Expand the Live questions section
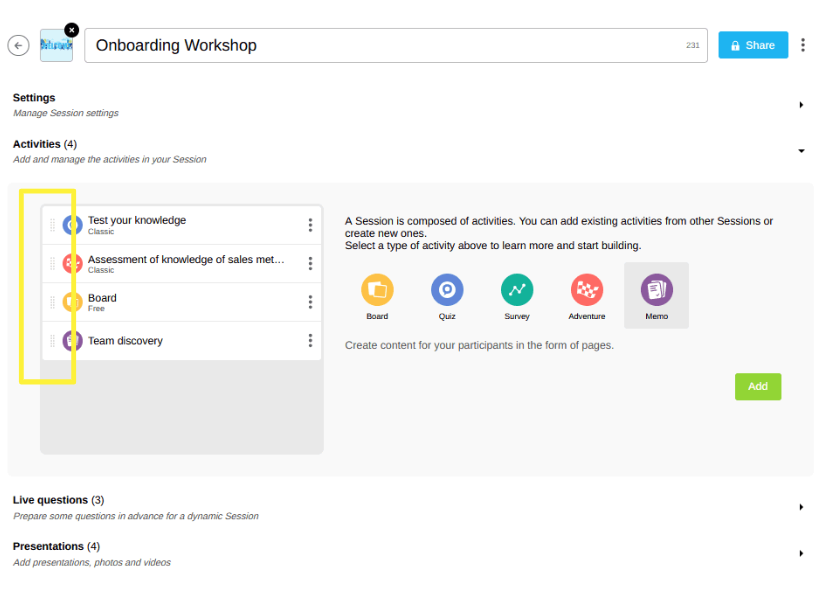The width and height of the screenshot is (820, 596). tap(801, 507)
